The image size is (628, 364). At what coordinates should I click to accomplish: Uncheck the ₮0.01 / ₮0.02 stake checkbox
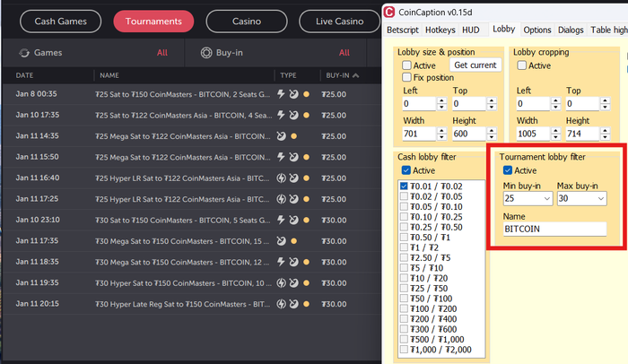(x=404, y=186)
